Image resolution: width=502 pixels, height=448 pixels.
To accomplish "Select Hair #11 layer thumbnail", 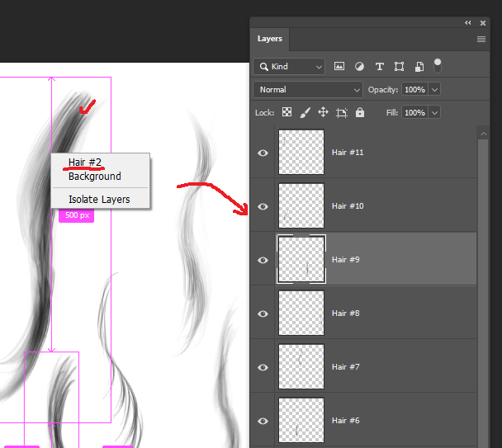I will [301, 152].
